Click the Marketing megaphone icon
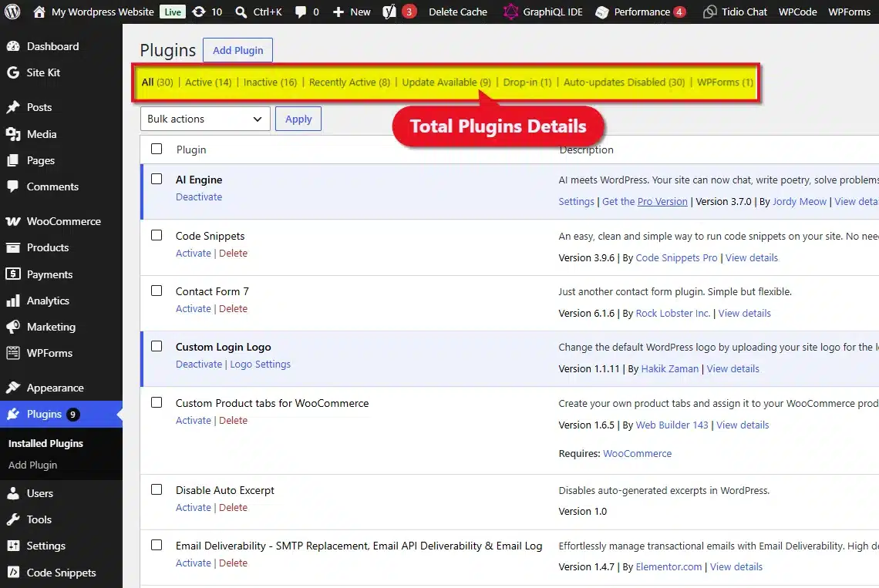879x588 pixels. pos(13,327)
